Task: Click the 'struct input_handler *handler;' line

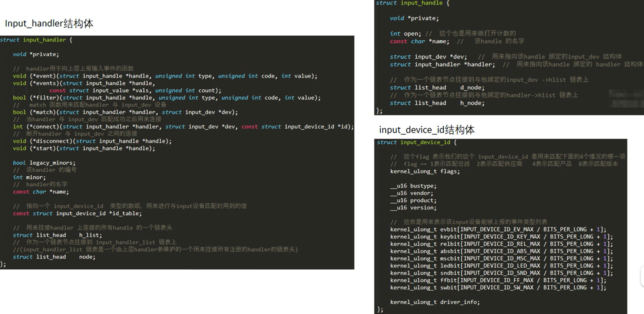Action: click(442, 65)
